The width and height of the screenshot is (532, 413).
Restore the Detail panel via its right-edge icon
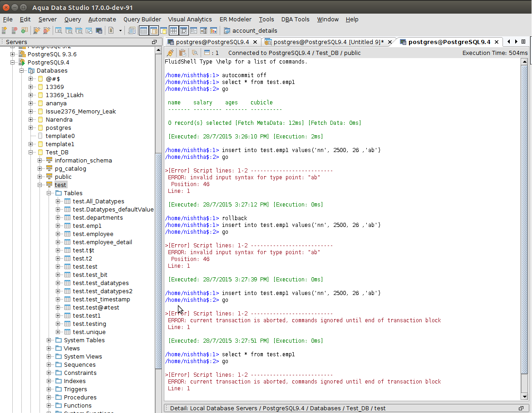pyautogui.click(x=521, y=408)
